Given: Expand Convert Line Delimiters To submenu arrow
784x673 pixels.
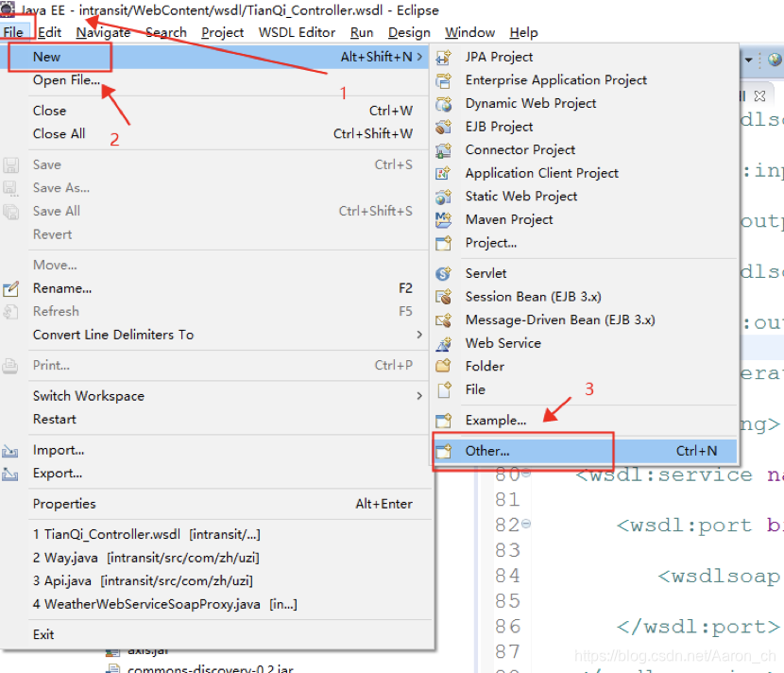Looking at the screenshot, I should [419, 335].
